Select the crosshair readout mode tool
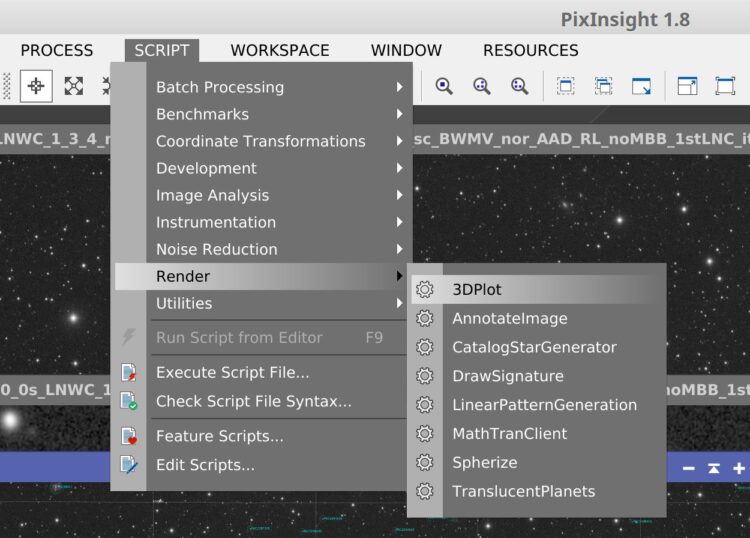The image size is (750, 538). coord(36,86)
